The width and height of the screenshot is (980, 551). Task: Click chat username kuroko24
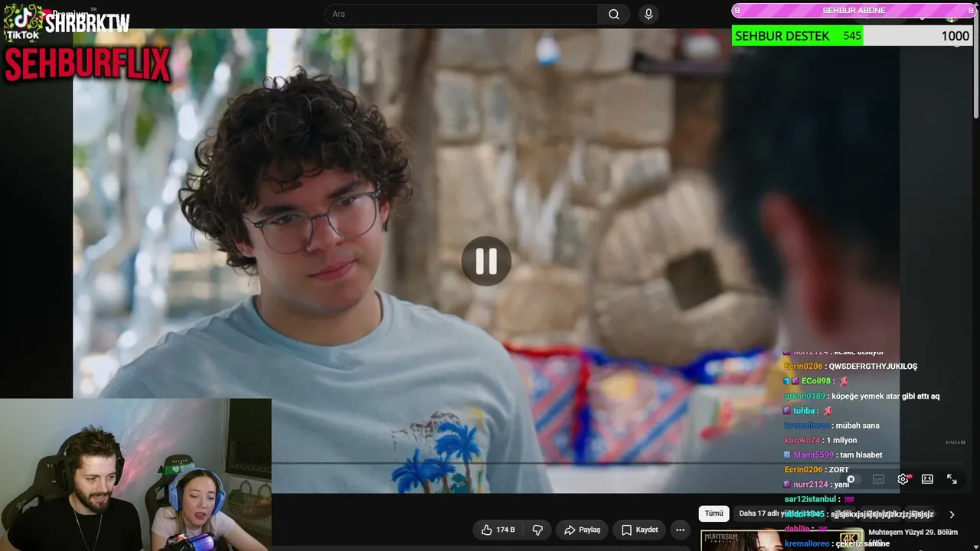802,441
